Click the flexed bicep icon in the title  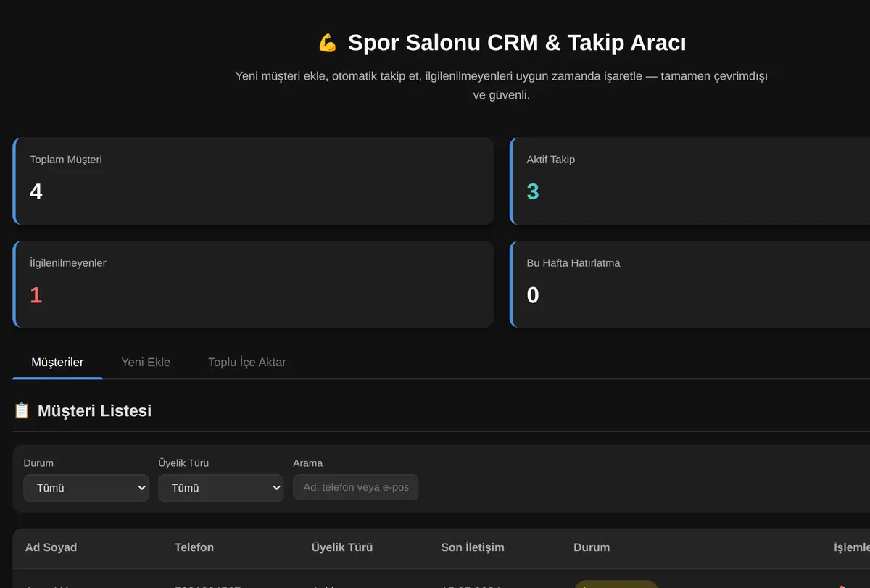[328, 43]
